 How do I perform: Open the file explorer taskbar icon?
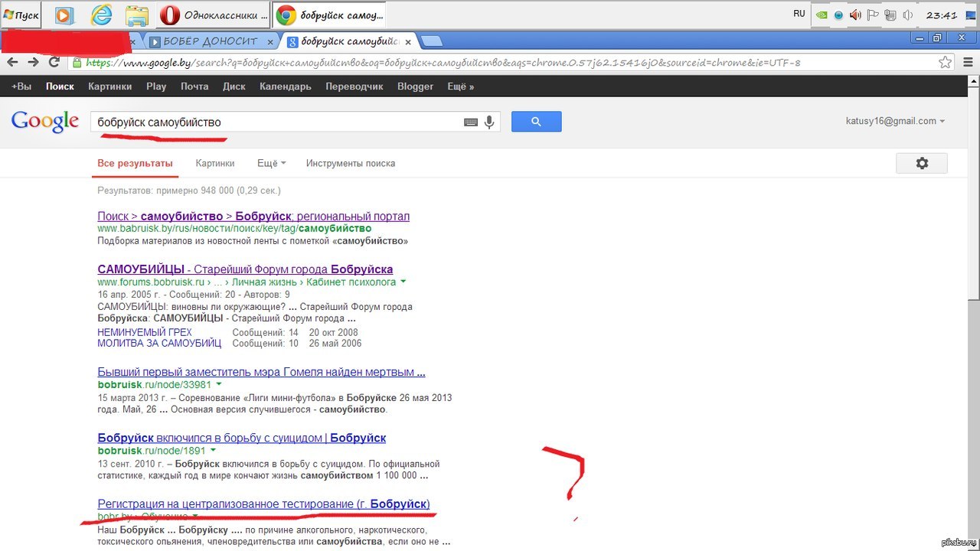[137, 15]
